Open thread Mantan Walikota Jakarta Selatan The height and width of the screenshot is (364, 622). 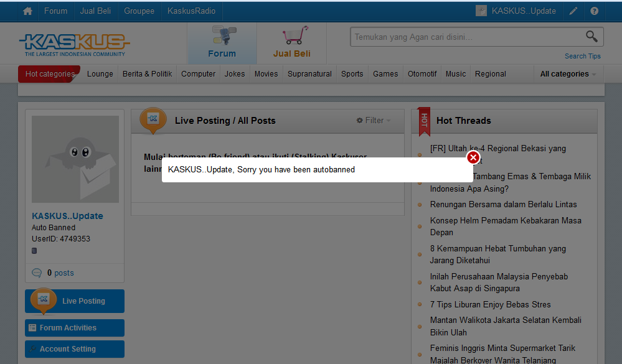[x=506, y=326]
